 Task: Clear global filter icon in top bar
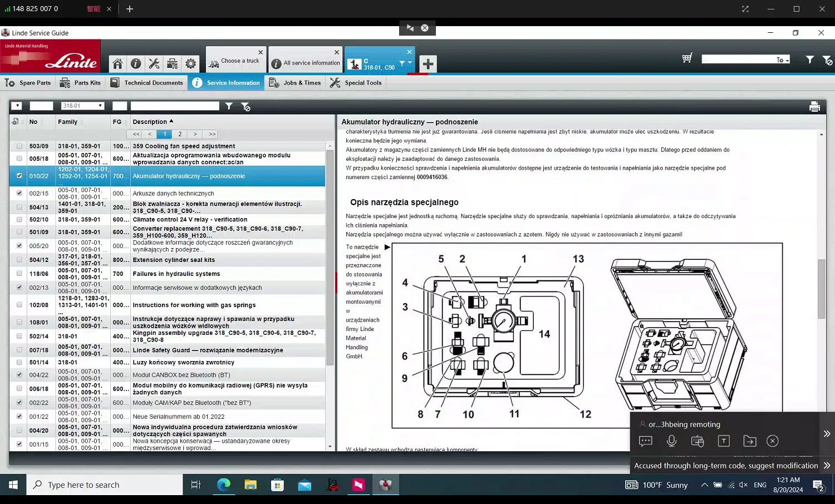click(828, 60)
